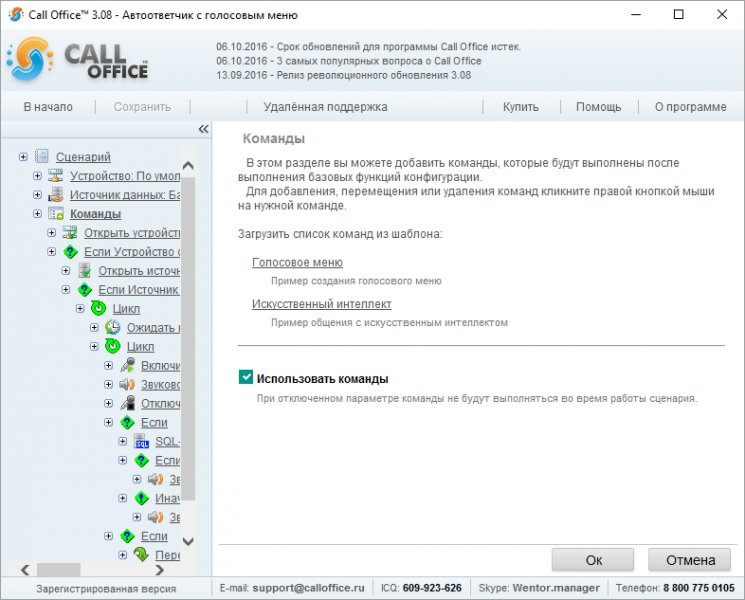Select the Сценарий tree item label
Viewport: 745px width, 600px height.
click(83, 157)
